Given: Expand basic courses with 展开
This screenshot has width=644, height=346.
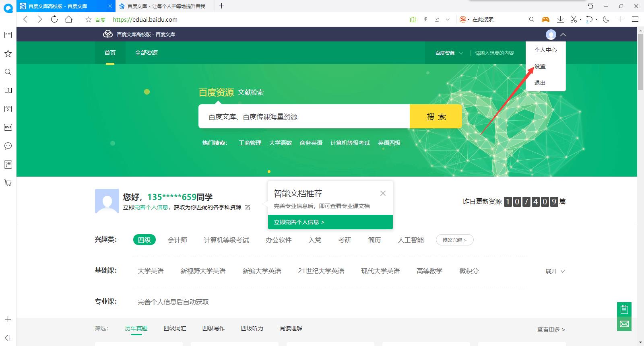Looking at the screenshot, I should tap(555, 271).
